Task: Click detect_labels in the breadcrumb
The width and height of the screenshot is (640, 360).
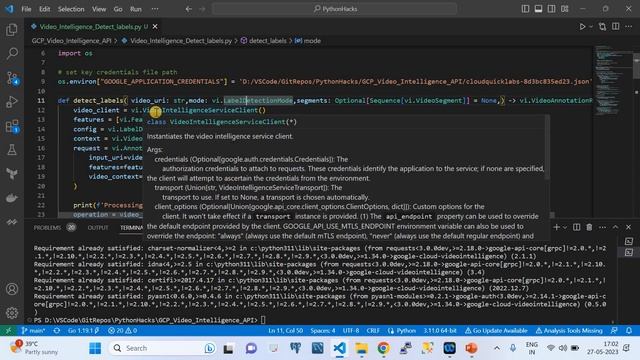Action: [x=267, y=41]
